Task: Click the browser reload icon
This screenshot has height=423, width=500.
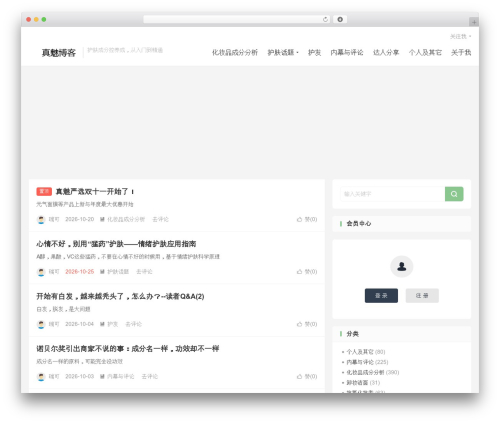Action: [325, 19]
